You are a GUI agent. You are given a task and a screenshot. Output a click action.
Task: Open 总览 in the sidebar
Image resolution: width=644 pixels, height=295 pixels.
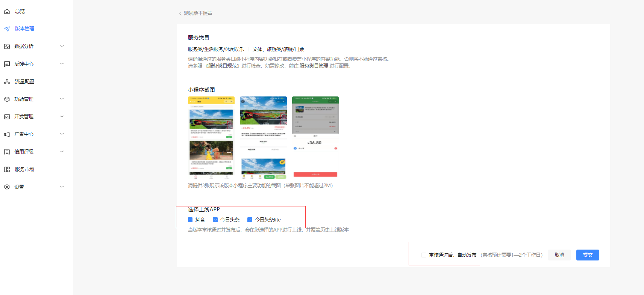tap(20, 12)
